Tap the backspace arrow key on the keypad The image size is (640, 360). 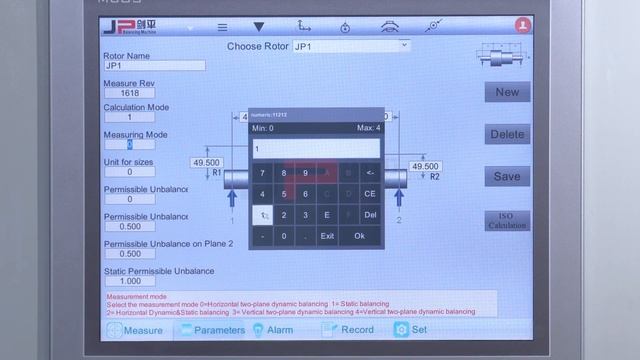click(370, 173)
